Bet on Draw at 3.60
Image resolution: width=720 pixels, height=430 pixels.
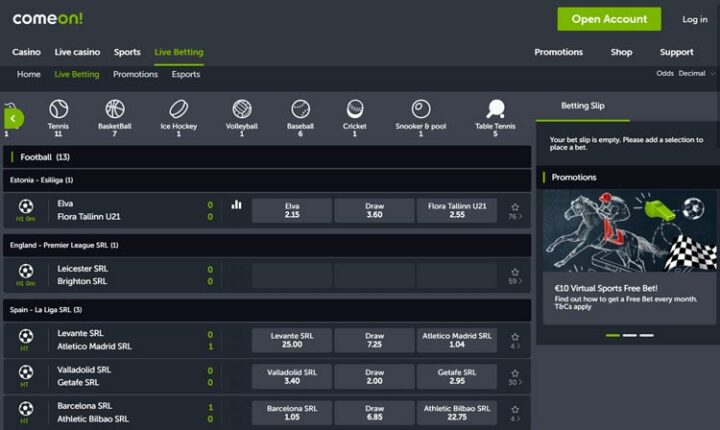coord(374,210)
